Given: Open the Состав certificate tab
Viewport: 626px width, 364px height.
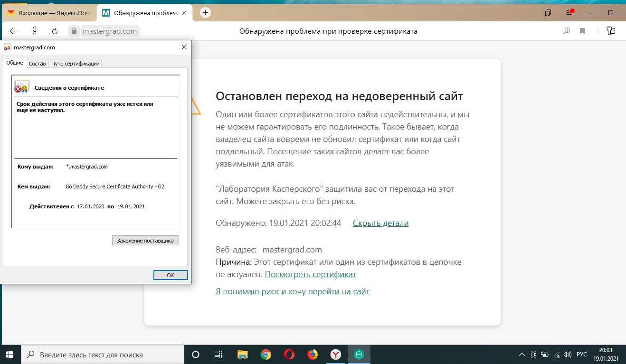Looking at the screenshot, I should (37, 64).
